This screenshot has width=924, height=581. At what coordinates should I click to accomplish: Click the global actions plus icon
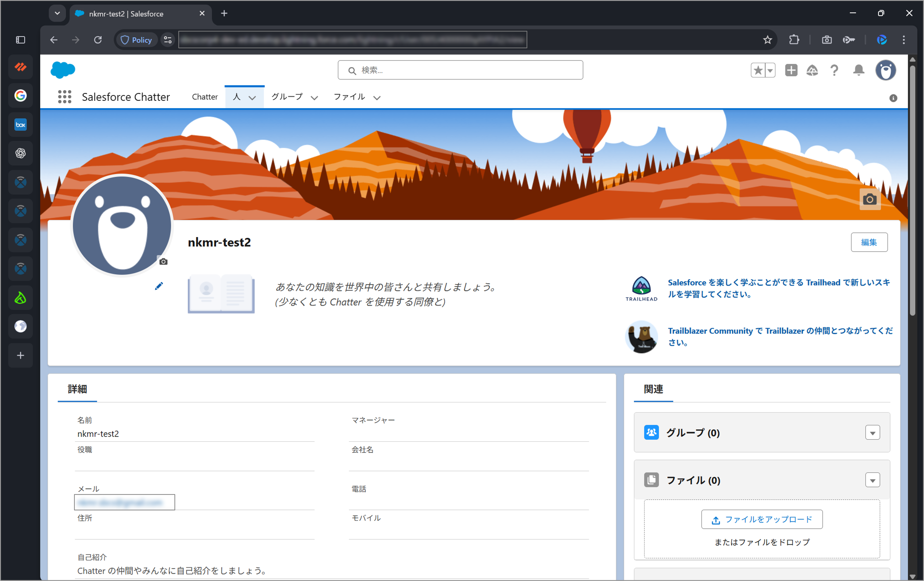(x=791, y=70)
